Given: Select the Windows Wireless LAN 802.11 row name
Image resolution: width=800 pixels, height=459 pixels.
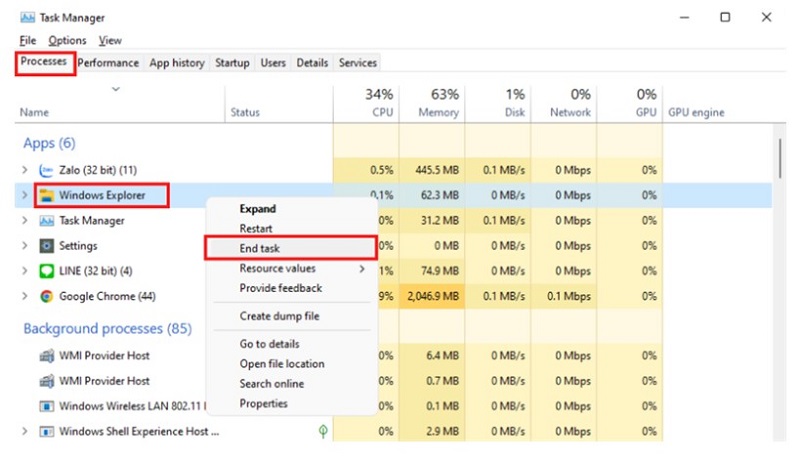Looking at the screenshot, I should (x=133, y=406).
